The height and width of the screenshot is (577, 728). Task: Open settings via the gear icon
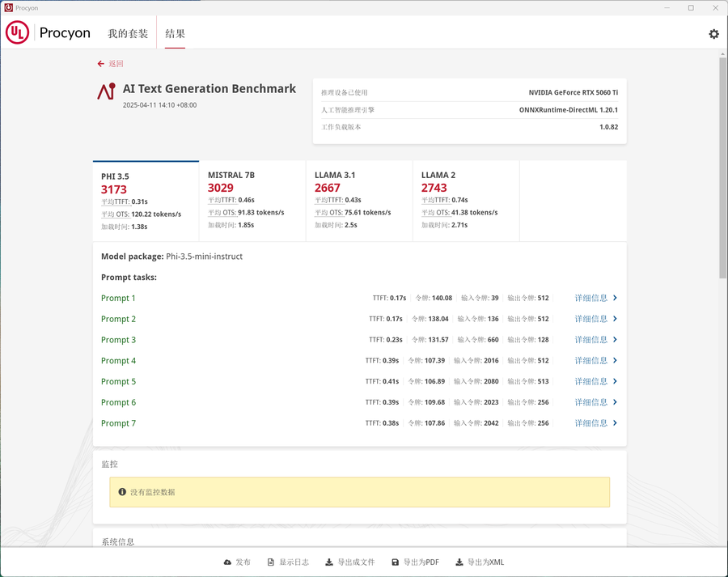(x=713, y=33)
